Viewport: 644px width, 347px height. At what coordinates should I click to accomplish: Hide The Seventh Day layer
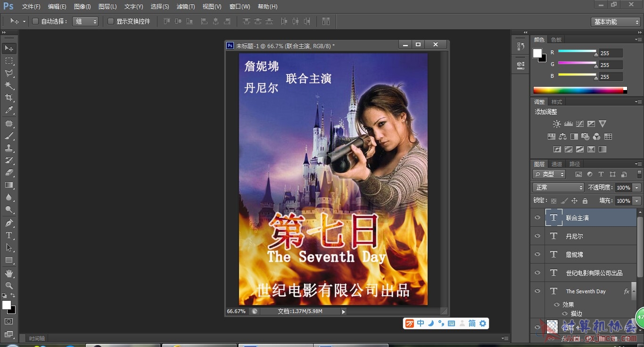pos(537,291)
